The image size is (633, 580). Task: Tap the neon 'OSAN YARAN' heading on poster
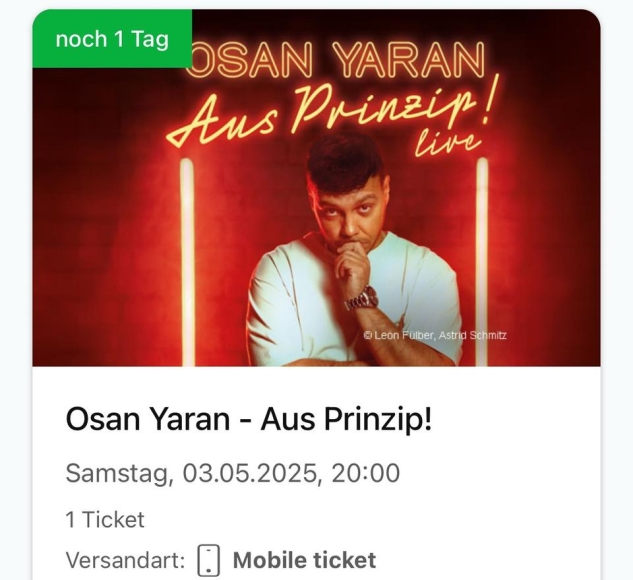pyautogui.click(x=337, y=61)
